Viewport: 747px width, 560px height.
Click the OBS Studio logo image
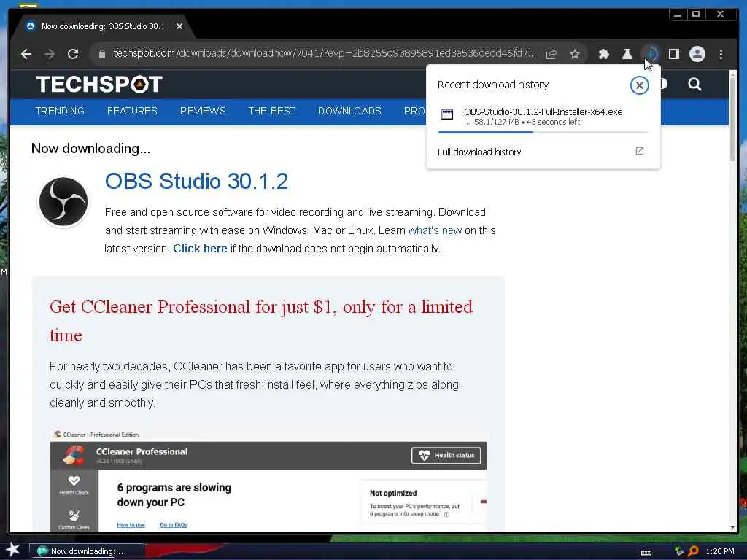pos(63,202)
